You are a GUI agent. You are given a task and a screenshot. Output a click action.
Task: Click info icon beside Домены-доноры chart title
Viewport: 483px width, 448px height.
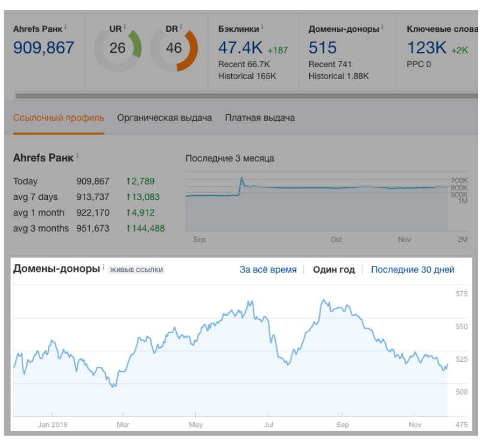pos(103,268)
